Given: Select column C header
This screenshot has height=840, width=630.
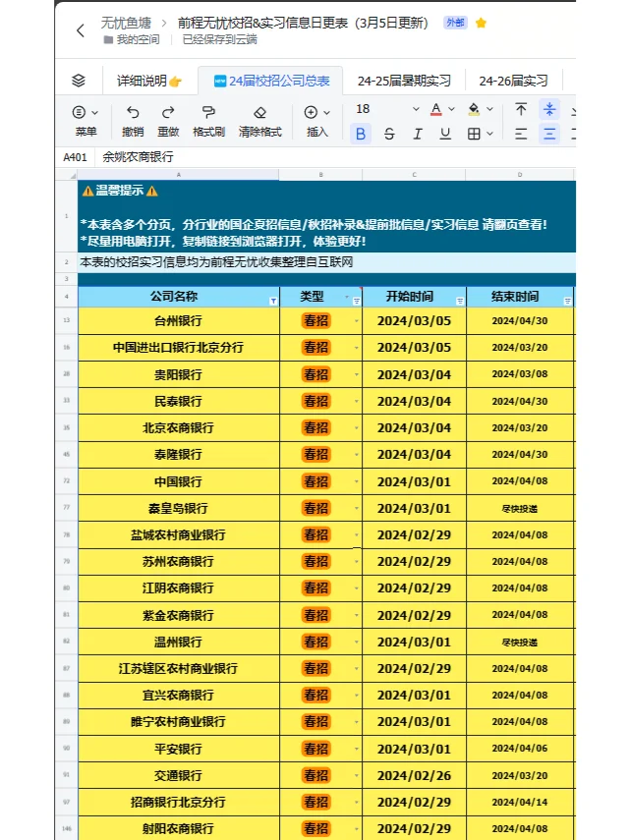Looking at the screenshot, I should coord(414,175).
